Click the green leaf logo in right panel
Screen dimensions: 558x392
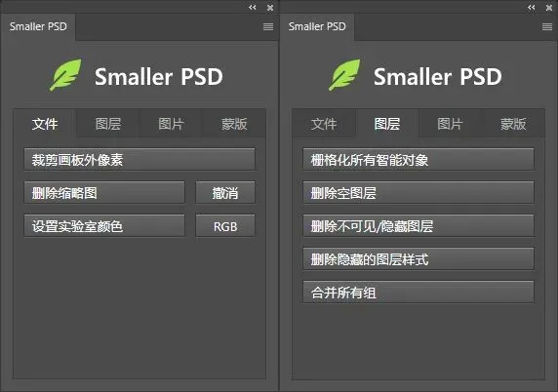click(x=344, y=75)
